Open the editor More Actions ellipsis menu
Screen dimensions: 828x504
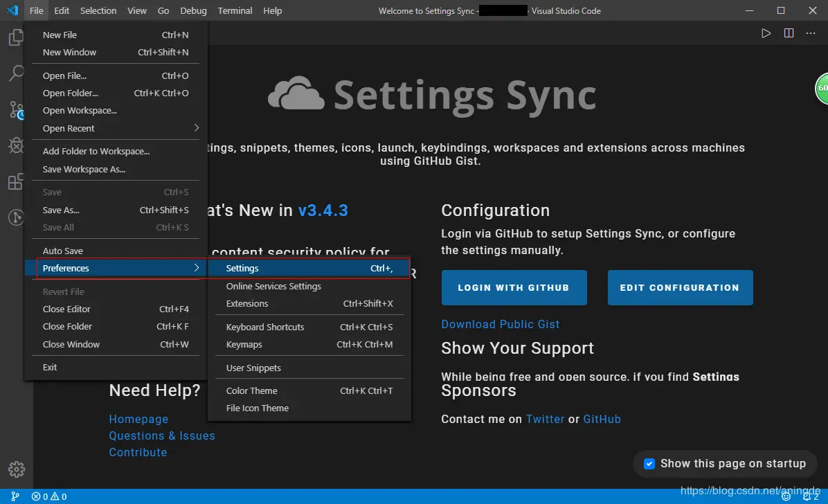[811, 33]
